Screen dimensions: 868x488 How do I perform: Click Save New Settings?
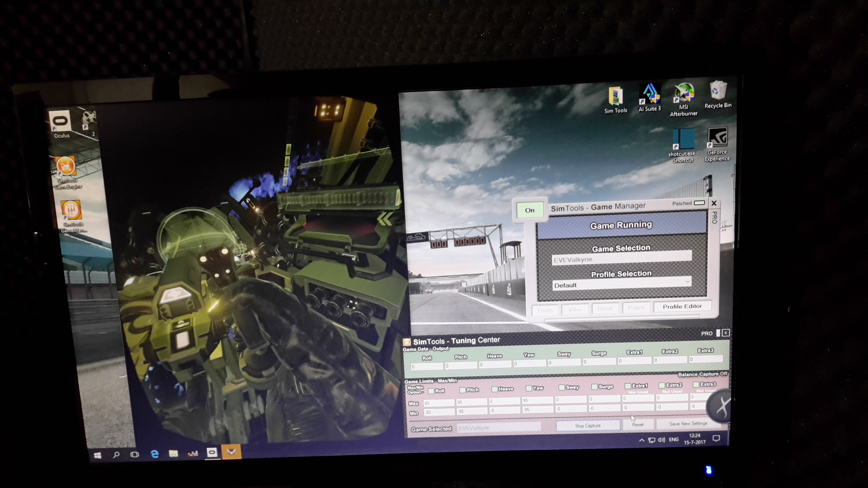tap(688, 424)
